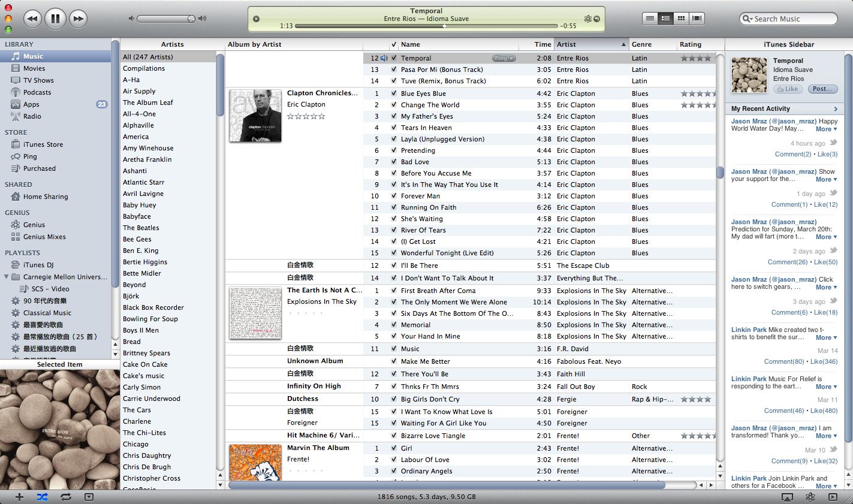
Task: Skip back to the previous track
Action: click(x=32, y=19)
